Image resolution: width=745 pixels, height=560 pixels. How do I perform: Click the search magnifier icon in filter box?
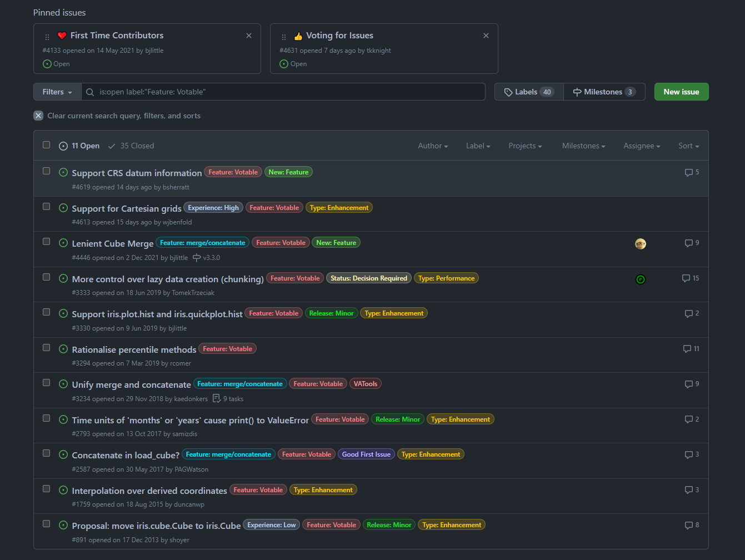(x=90, y=92)
